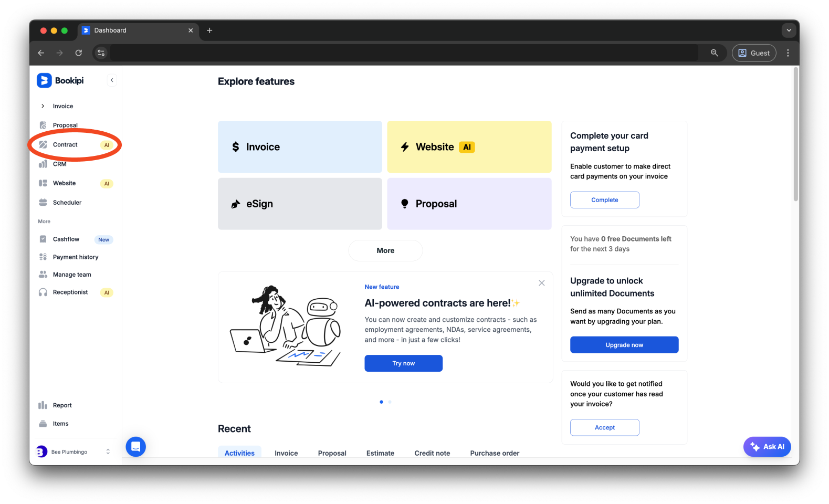Select the Dashboard browser tab
Viewport: 829px width, 504px height.
click(139, 30)
